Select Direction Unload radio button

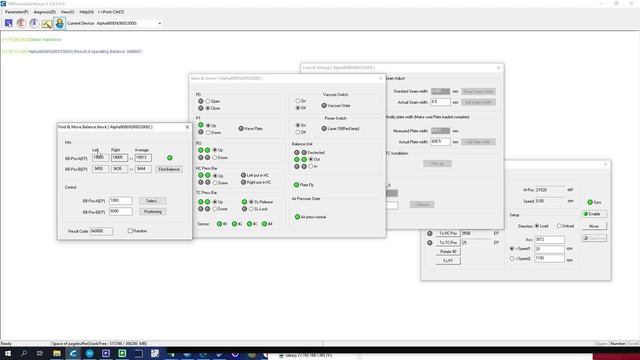559,226
